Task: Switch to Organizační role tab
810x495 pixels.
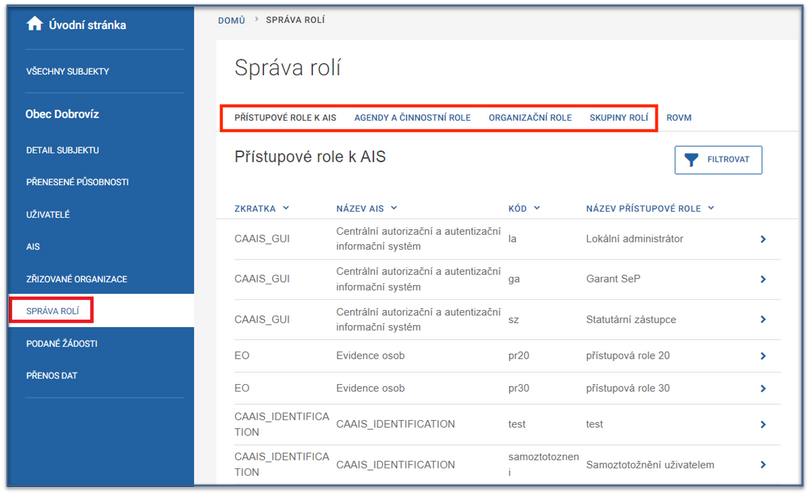Action: tap(530, 118)
